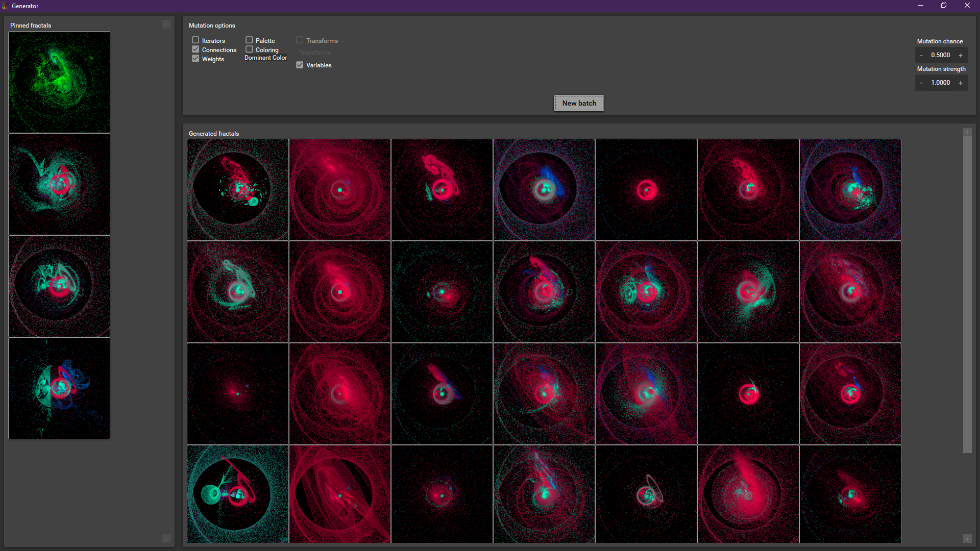Decrease Mutation strength with minus button

921,83
